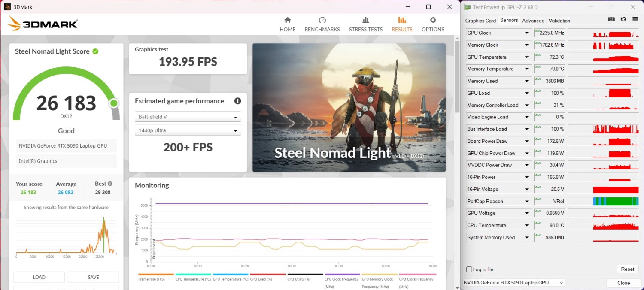
Task: Click the 3DMark logo
Action: (x=43, y=24)
